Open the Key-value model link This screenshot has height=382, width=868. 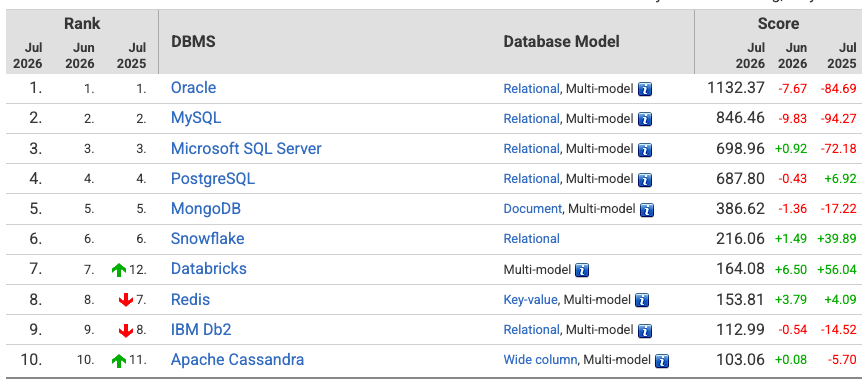coord(530,300)
